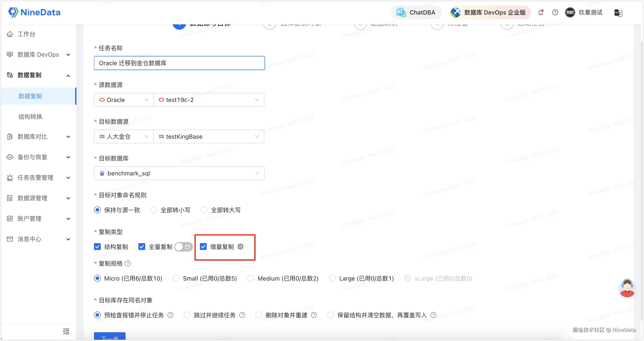Open incremental replication settings gear icon
Screen dimensions: 644x341
240,247
